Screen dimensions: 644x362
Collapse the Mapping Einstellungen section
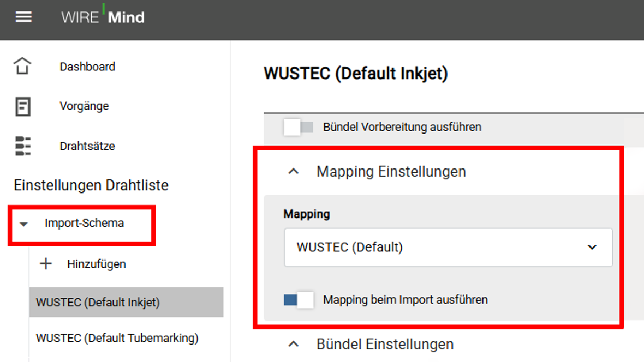coord(293,172)
